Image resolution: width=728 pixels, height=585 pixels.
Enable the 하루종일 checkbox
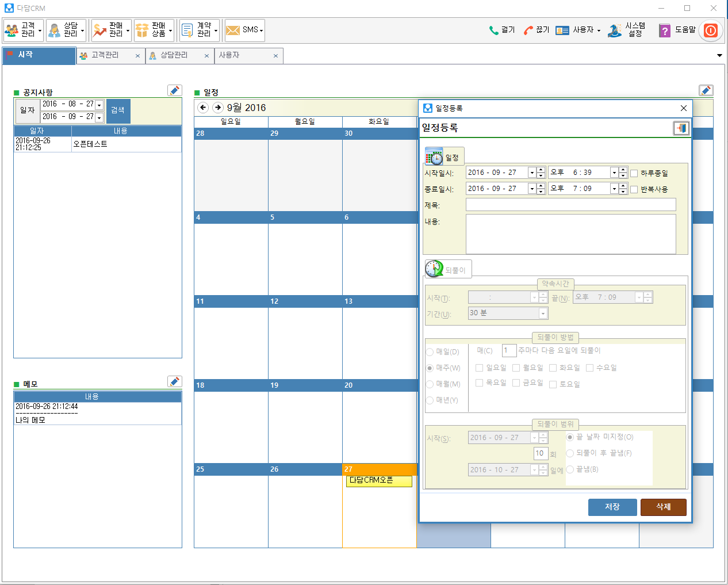click(x=634, y=173)
